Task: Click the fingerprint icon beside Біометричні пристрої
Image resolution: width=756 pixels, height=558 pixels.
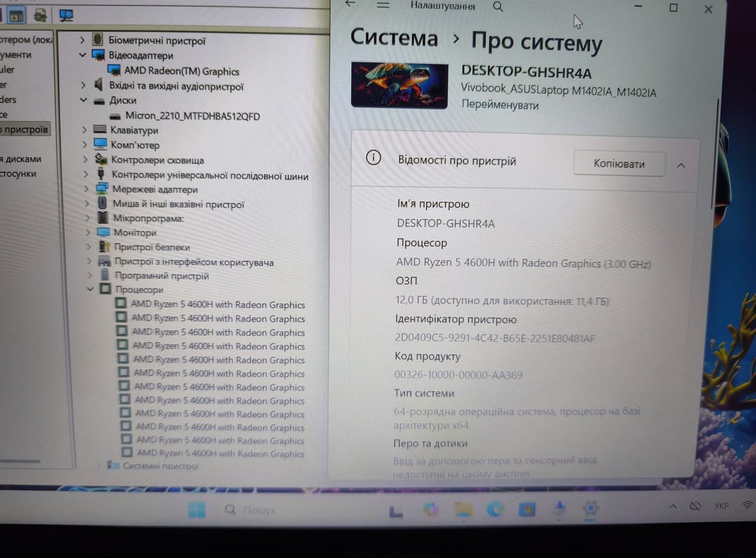Action: point(98,40)
